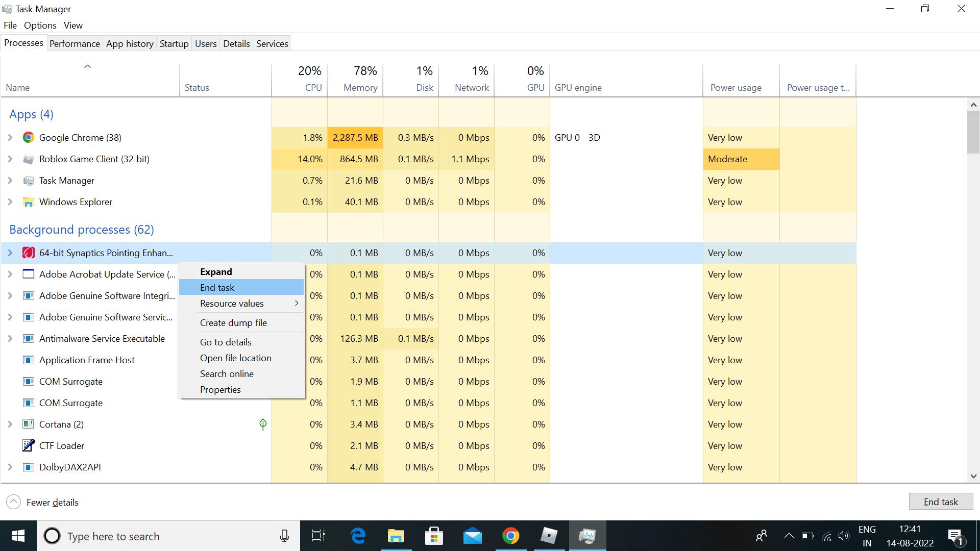
Task: Open Microsoft Store from the taskbar
Action: 434,536
